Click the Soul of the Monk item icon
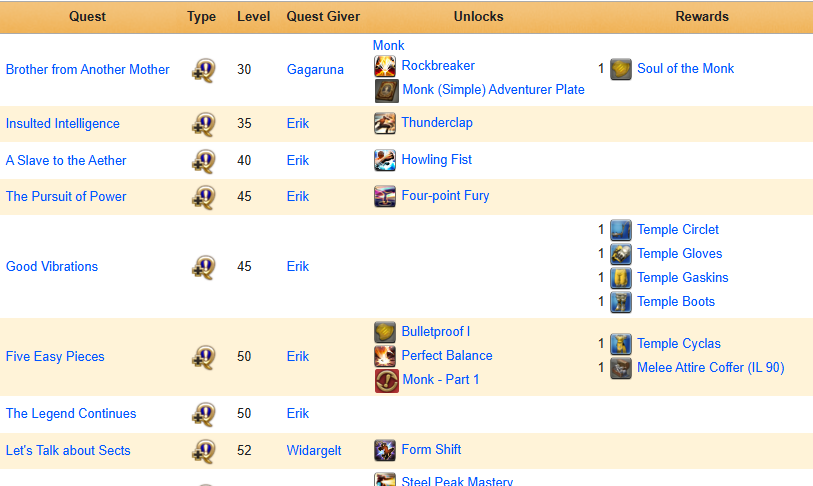This screenshot has height=486, width=813. [621, 69]
